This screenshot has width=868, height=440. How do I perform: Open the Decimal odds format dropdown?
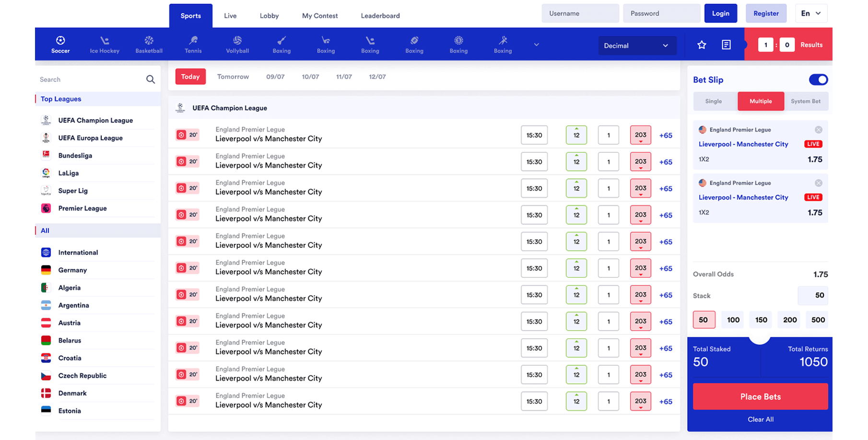(x=637, y=46)
